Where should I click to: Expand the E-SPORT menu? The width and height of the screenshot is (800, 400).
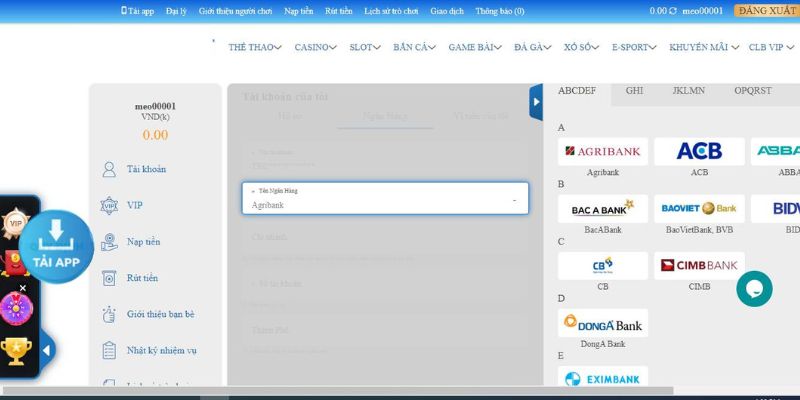coord(634,47)
